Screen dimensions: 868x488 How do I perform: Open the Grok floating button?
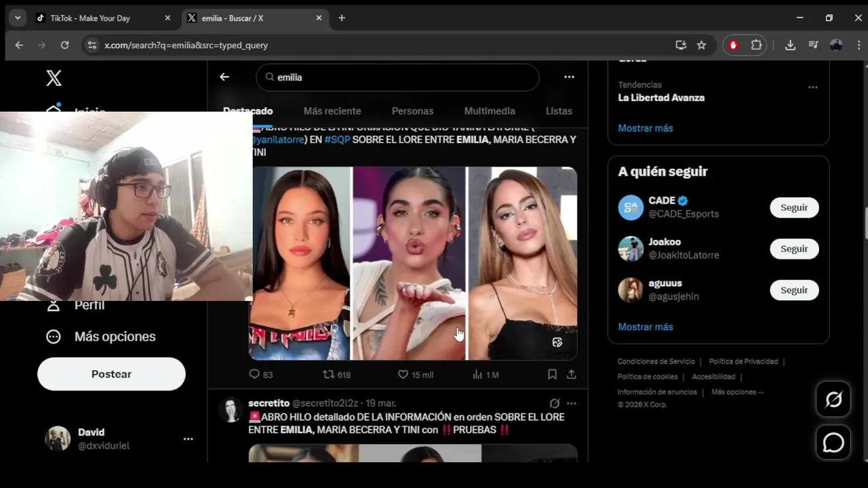(833, 399)
